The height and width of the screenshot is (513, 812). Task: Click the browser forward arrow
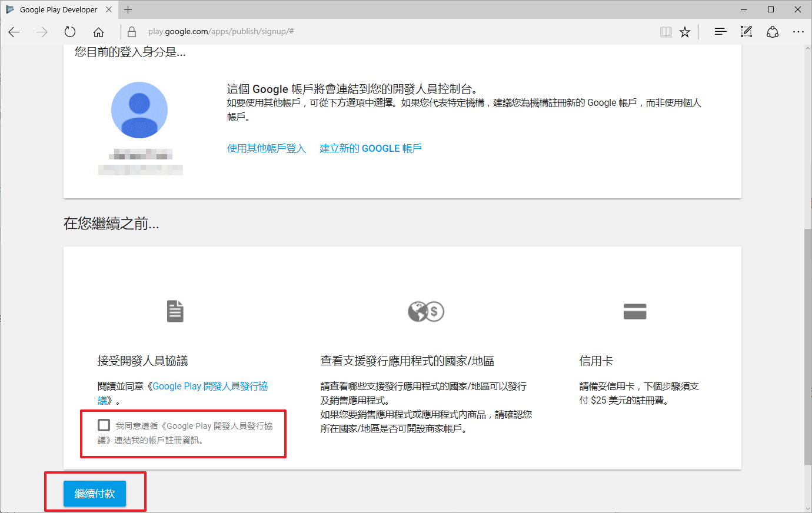pos(42,32)
